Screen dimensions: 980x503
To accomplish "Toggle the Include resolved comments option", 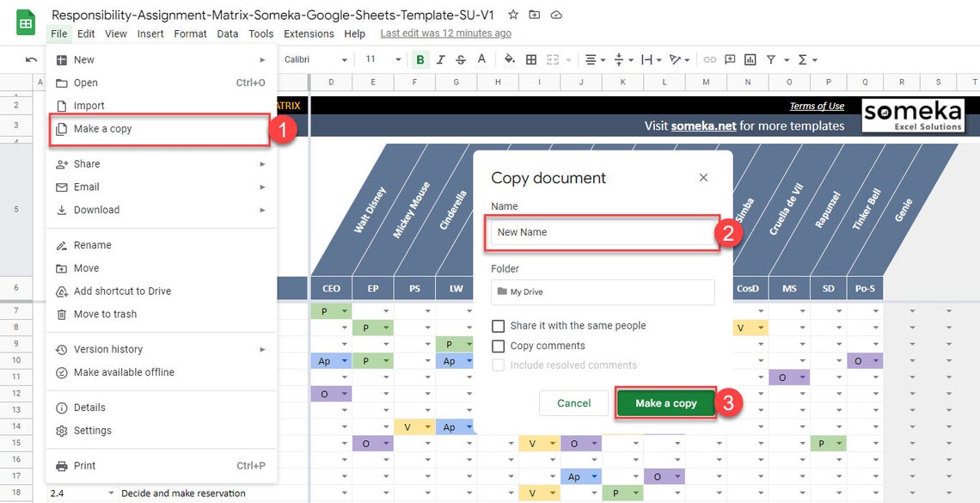I will 497,365.
